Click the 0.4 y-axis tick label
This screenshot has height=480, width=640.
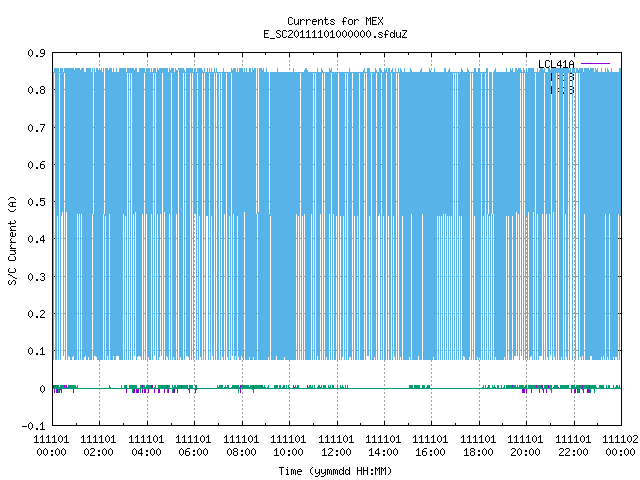click(x=36, y=239)
